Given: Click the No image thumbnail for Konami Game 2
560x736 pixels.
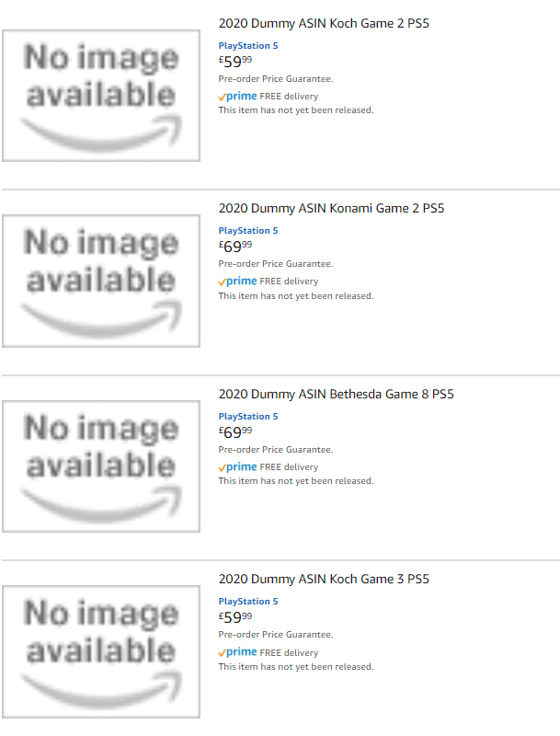Looking at the screenshot, I should pyautogui.click(x=101, y=281).
